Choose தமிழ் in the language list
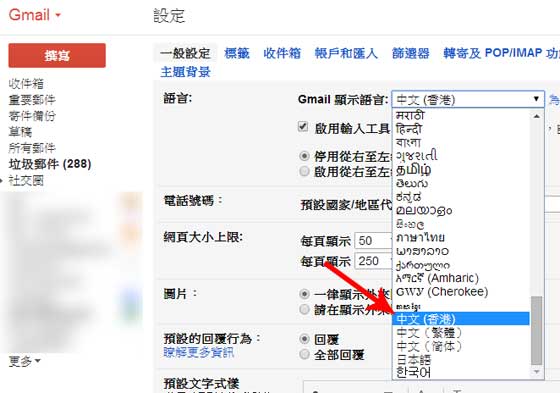This screenshot has height=393, width=560. pos(461,169)
